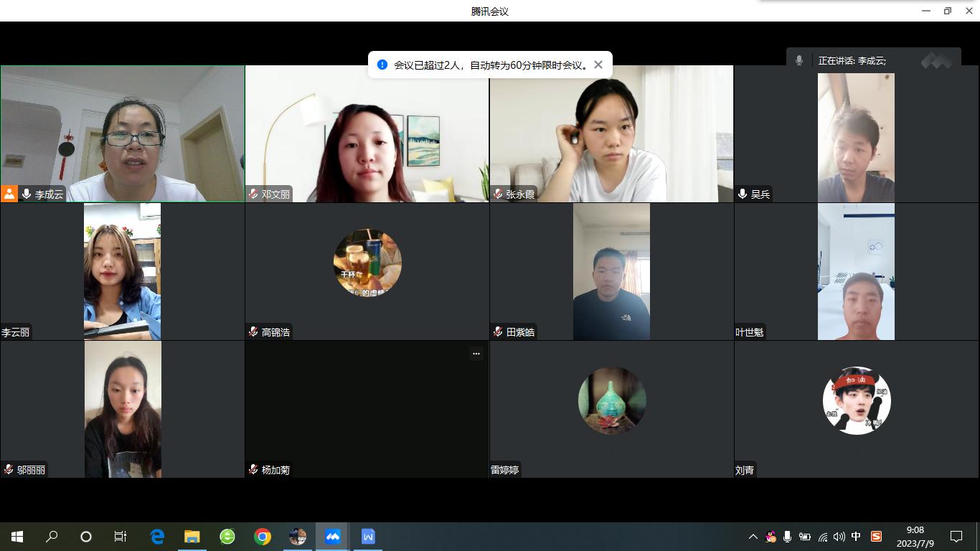Click the microphone icon in the speaking indicator
The width and height of the screenshot is (980, 551).
point(799,61)
